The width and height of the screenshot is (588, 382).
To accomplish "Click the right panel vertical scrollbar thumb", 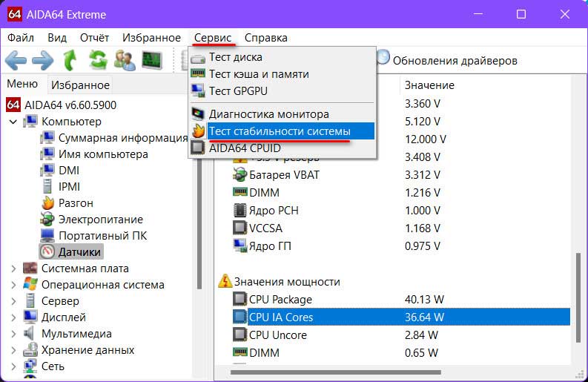I will [x=578, y=297].
